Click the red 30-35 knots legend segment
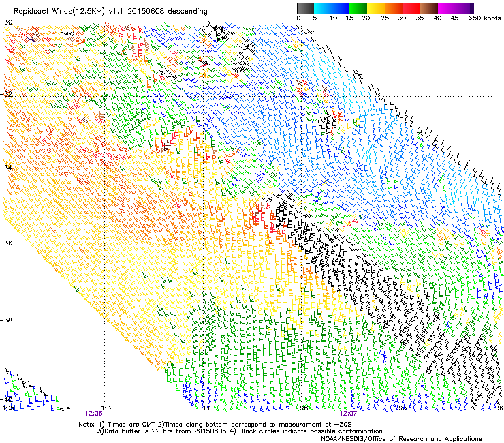Image resolution: width=504 pixels, height=443 pixels. 411,8
